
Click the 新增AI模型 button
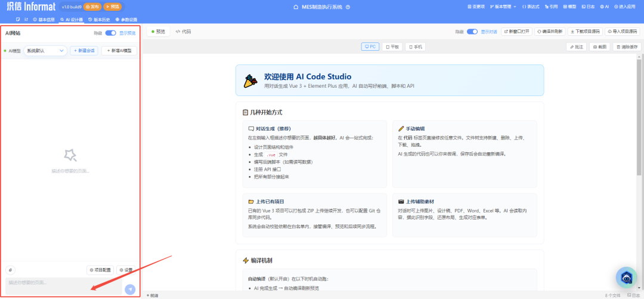pos(119,51)
